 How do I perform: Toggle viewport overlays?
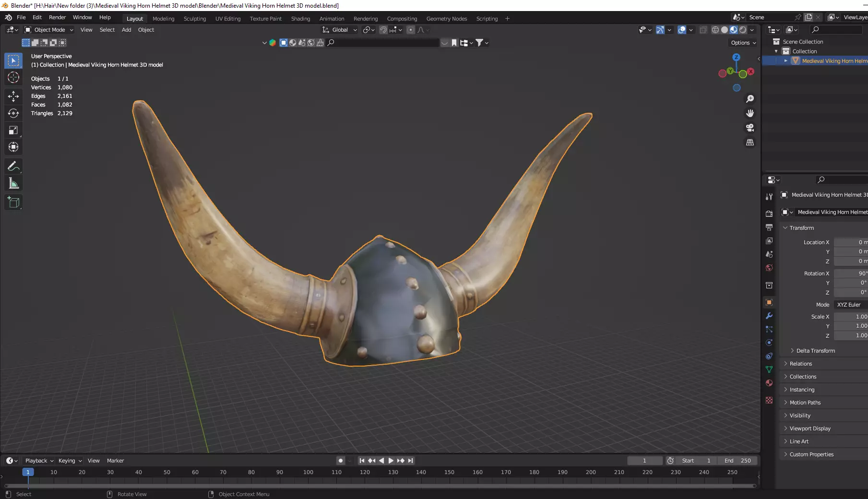[682, 30]
